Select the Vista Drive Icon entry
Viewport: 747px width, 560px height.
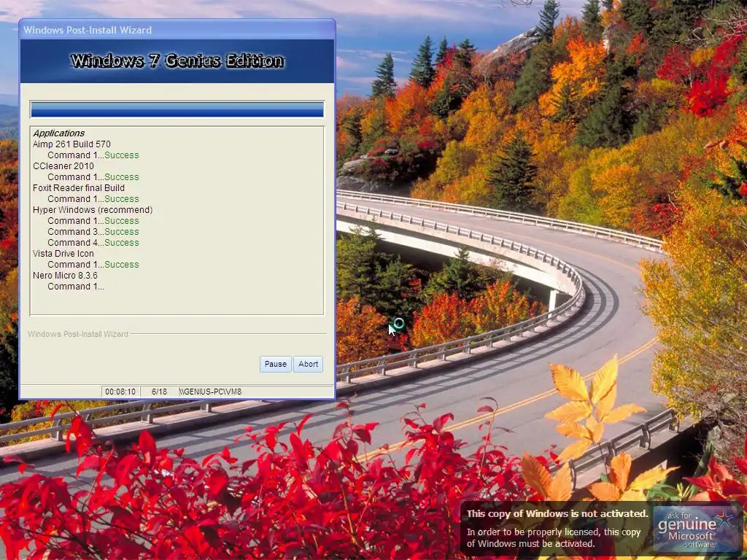(x=63, y=254)
